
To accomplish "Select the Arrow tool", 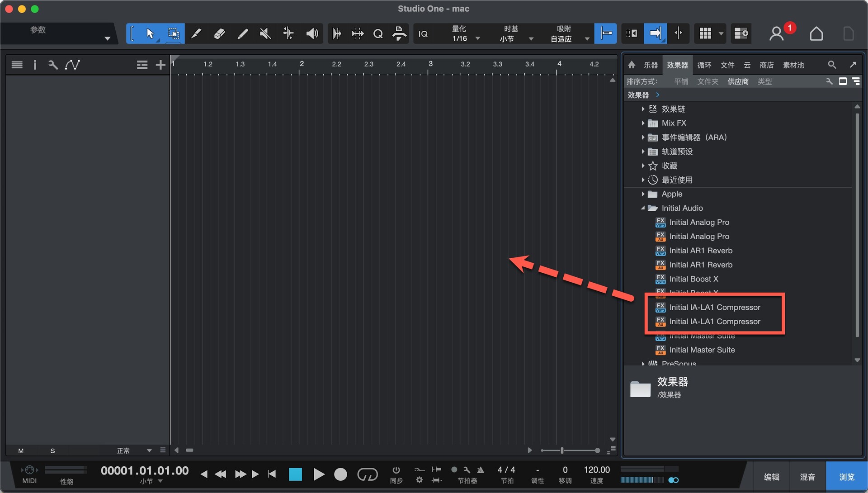I will click(150, 33).
